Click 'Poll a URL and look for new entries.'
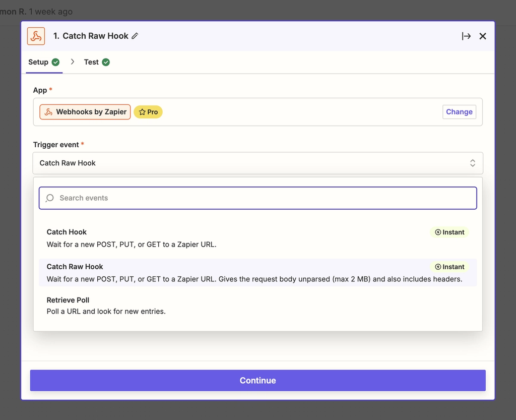The height and width of the screenshot is (420, 516). (x=106, y=312)
